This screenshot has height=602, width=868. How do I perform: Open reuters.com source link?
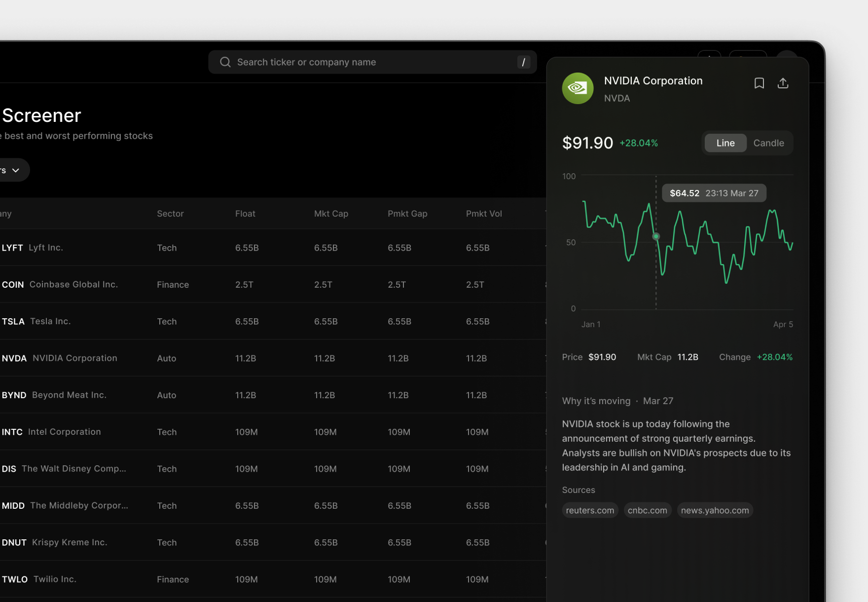590,510
